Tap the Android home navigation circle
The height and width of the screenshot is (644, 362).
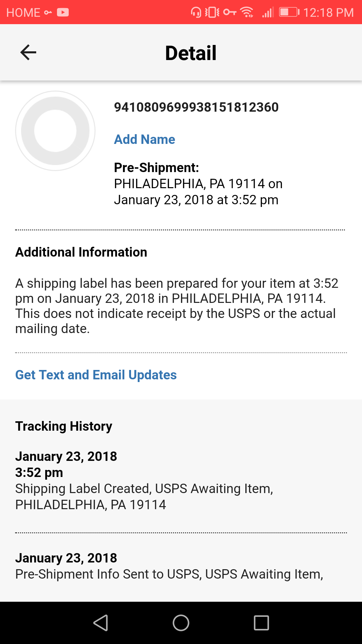point(181,622)
